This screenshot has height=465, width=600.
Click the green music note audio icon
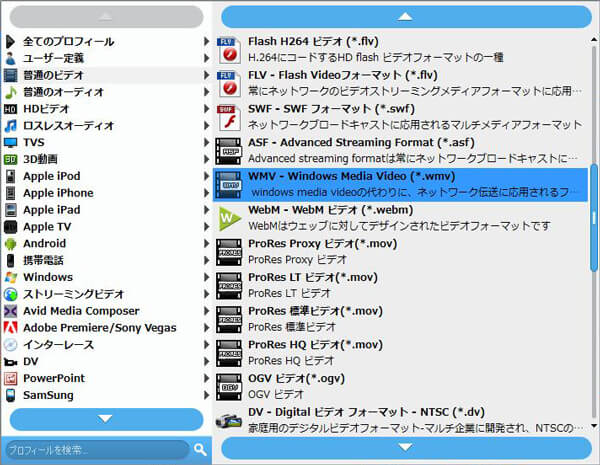click(x=10, y=92)
